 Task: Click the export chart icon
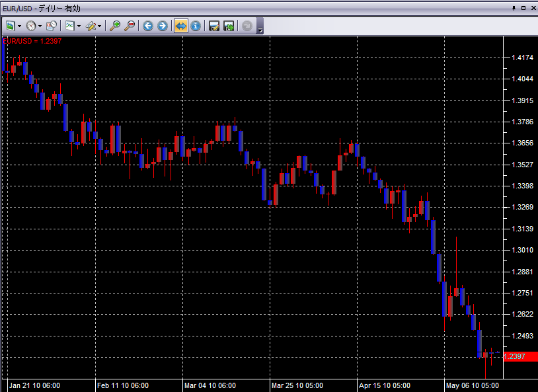229,26
